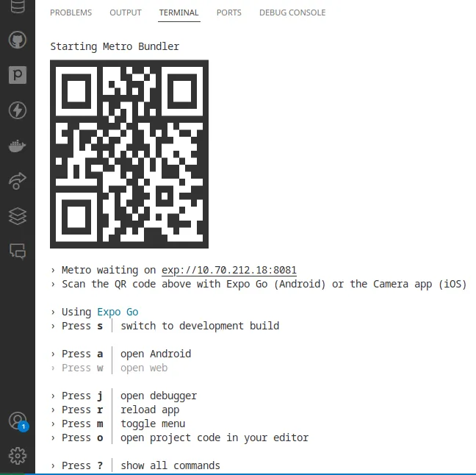The image size is (476, 475).
Task: Click the 'Expo Go' colored text
Action: click(x=118, y=312)
